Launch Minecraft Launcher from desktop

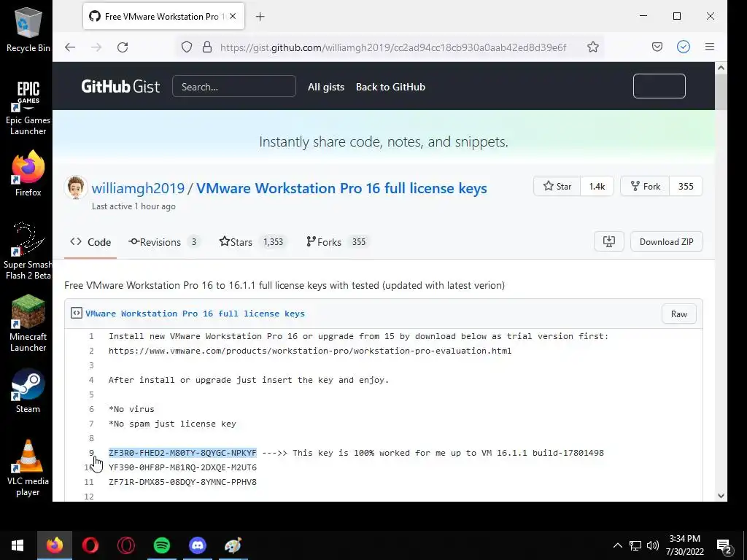point(28,323)
